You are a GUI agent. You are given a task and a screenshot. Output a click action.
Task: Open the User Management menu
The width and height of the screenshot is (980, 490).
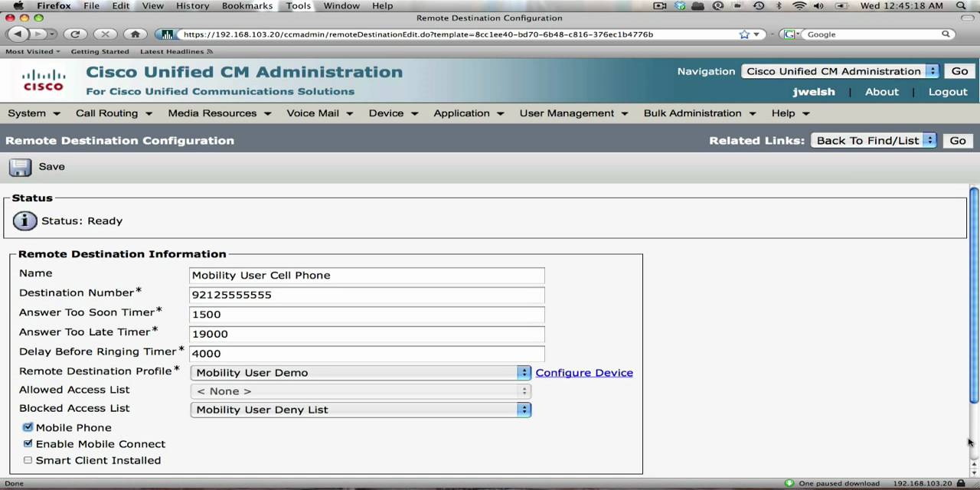pyautogui.click(x=573, y=113)
